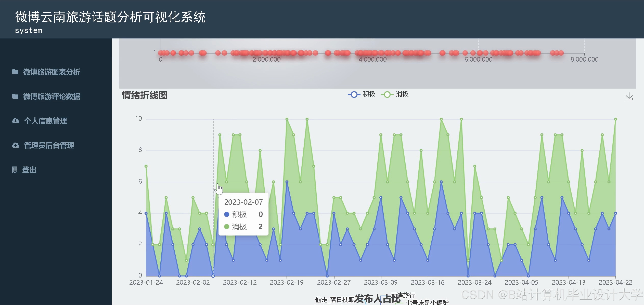Expand the 管理员后台管理 menu

[x=49, y=145]
